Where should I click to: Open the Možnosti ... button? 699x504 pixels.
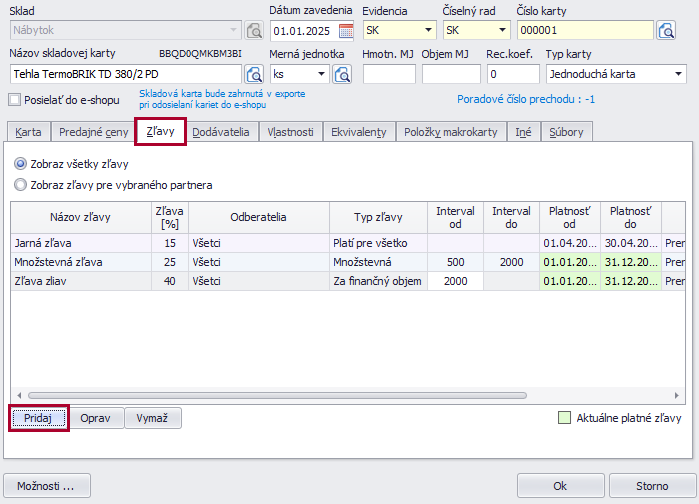[x=47, y=486]
